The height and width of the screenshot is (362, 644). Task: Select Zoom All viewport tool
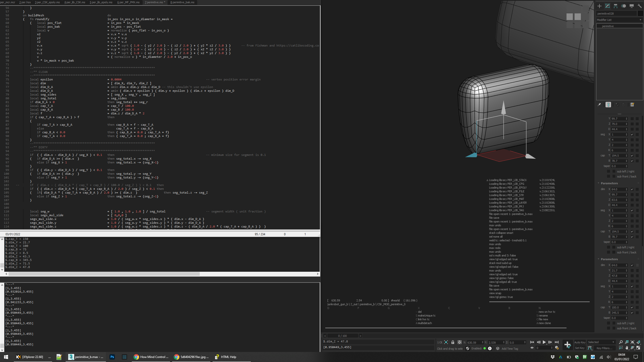(x=627, y=342)
